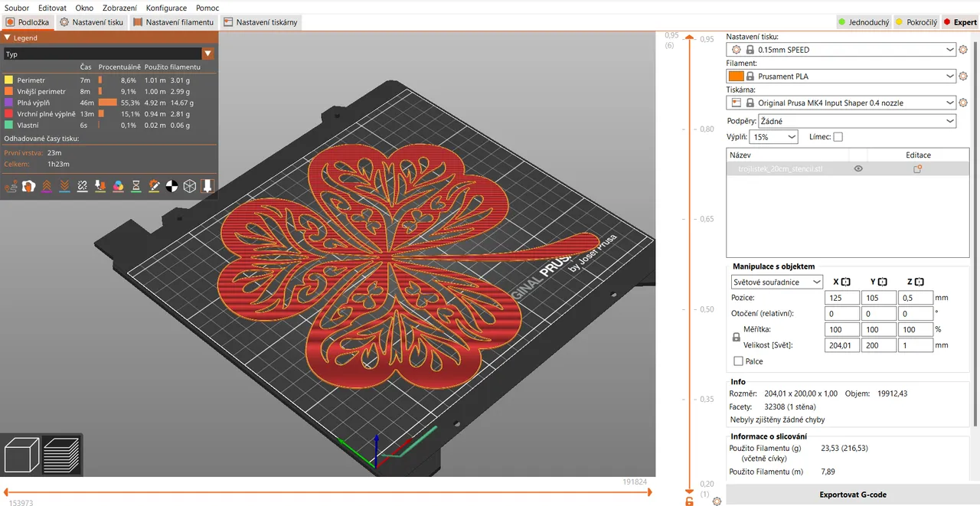Click lock icon below vertical layer slider
Screen dimensions: 980x506
pyautogui.click(x=690, y=501)
